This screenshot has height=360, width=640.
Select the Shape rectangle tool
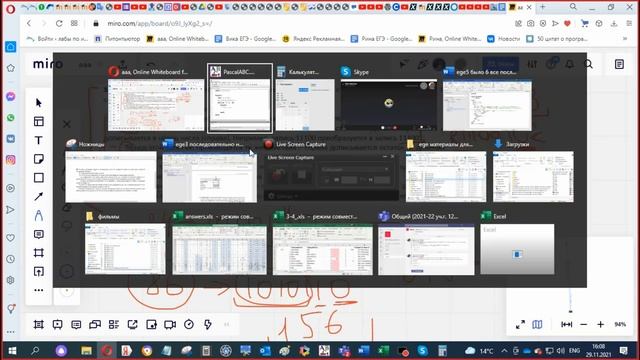pyautogui.click(x=39, y=178)
